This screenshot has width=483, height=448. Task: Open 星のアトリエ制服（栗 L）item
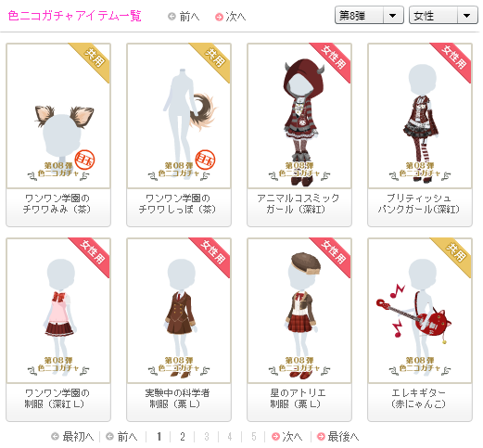[x=299, y=310]
